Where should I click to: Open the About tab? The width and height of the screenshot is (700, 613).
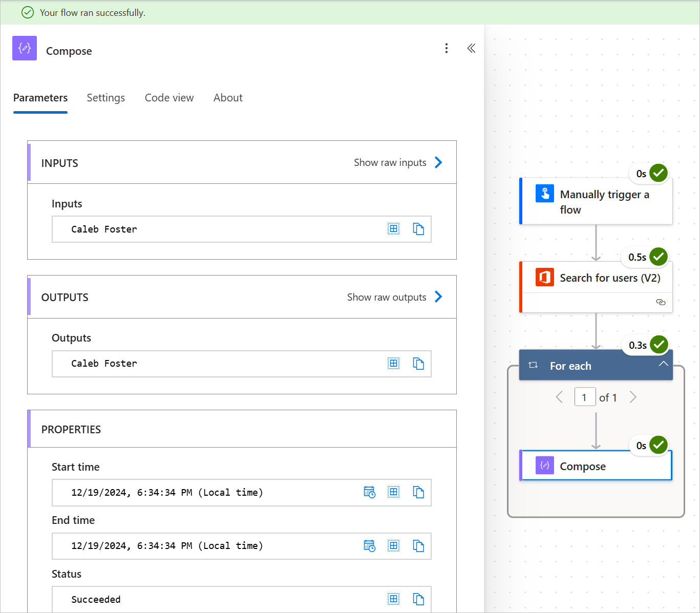[228, 98]
